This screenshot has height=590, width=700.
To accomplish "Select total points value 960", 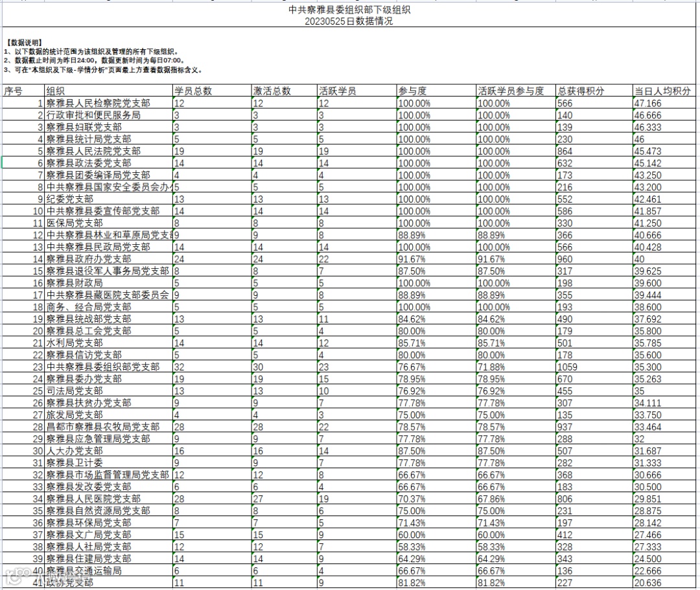I will (x=594, y=259).
